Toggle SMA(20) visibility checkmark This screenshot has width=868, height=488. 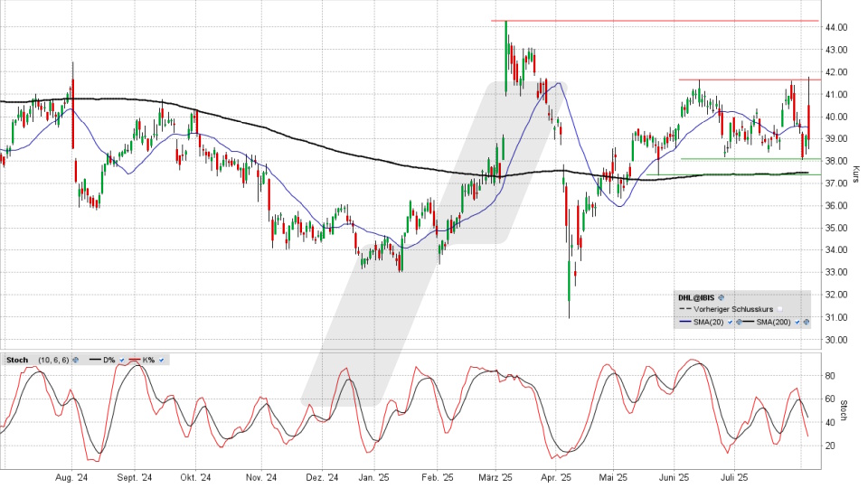click(x=730, y=322)
